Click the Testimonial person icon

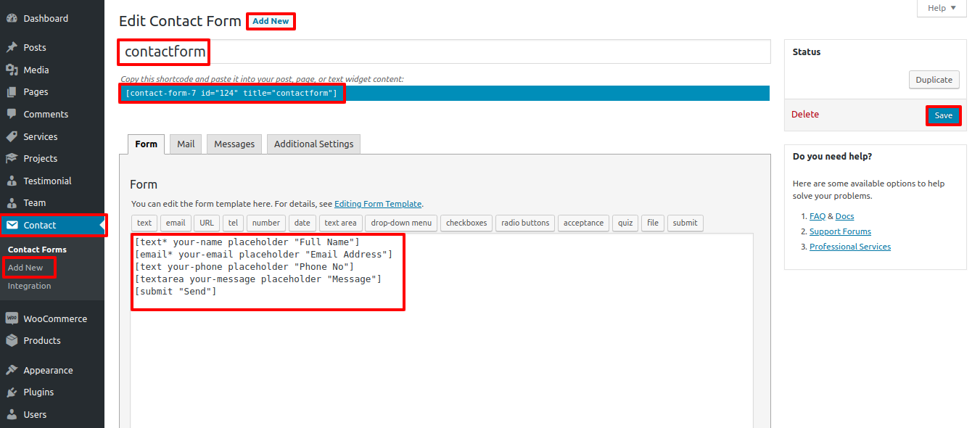click(12, 181)
